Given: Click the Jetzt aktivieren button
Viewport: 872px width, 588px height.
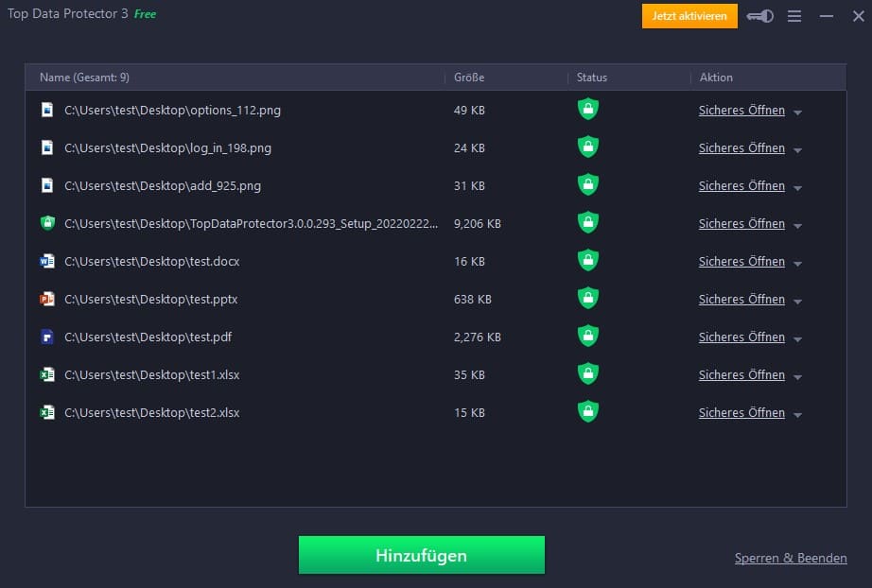Looking at the screenshot, I should (x=689, y=16).
